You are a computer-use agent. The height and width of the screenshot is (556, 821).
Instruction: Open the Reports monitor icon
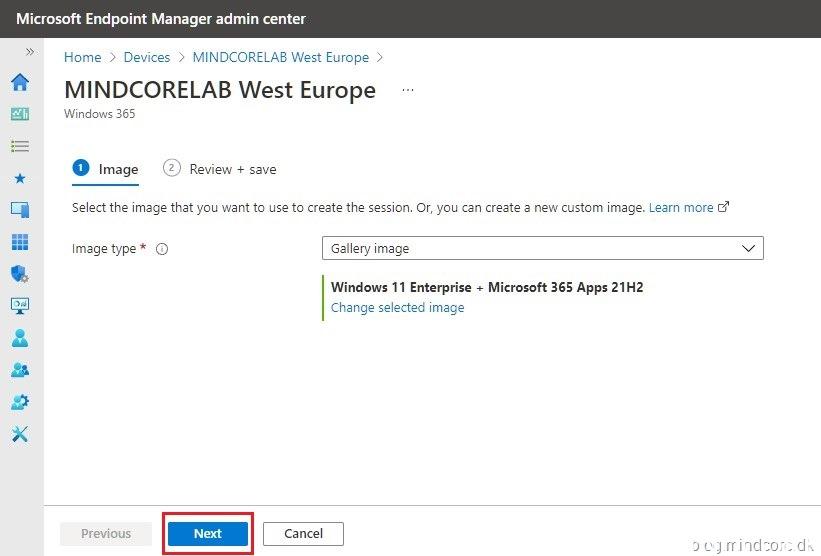(x=20, y=306)
